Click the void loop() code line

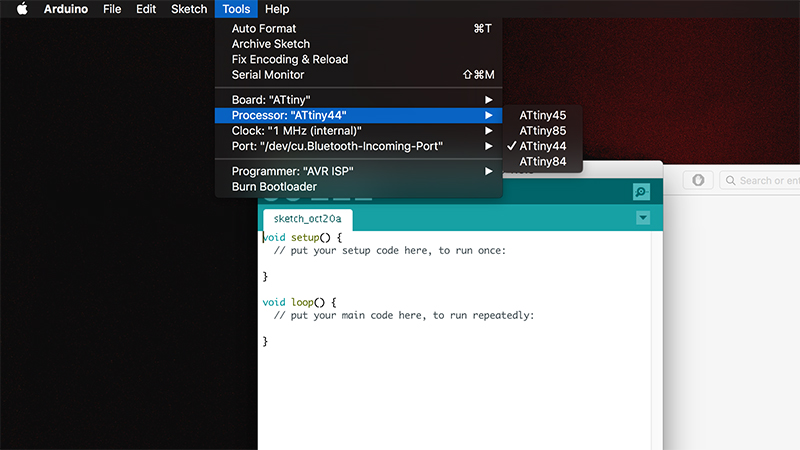(299, 302)
